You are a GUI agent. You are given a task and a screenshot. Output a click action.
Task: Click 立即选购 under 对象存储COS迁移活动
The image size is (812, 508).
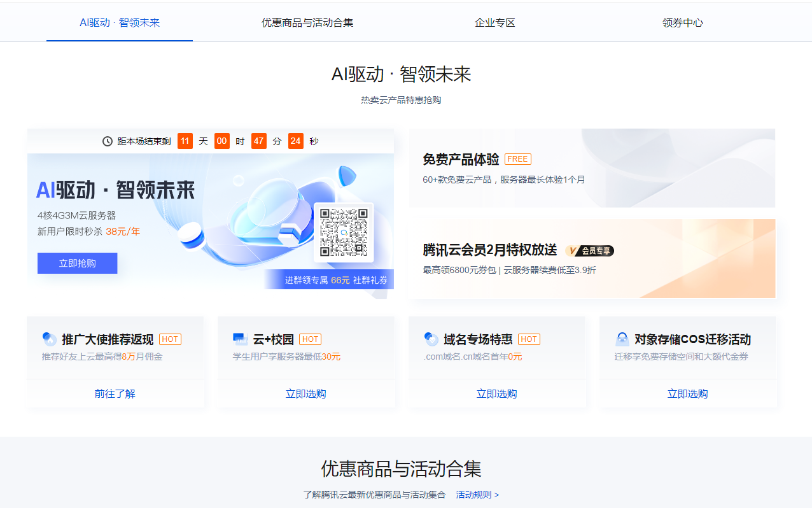pyautogui.click(x=687, y=394)
